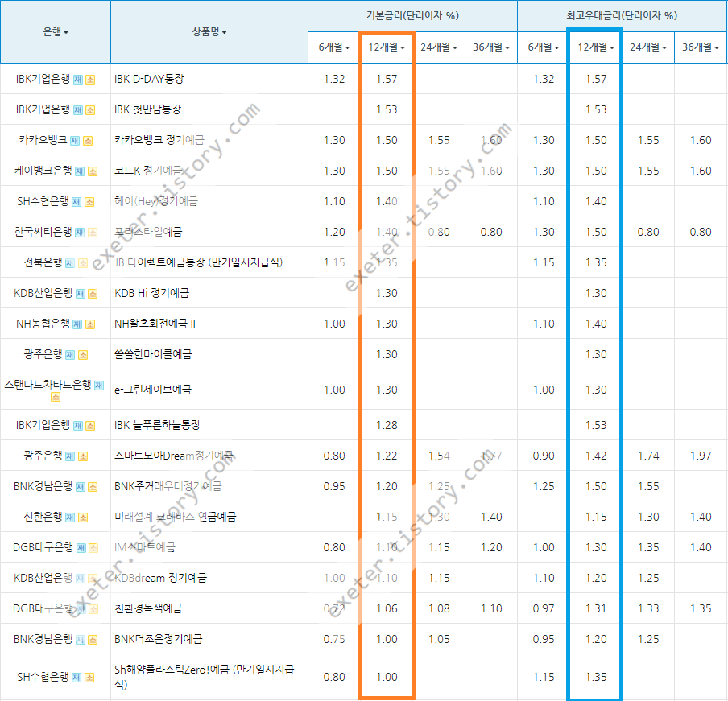Sort the table by the 상품명 column
Image resolution: width=728 pixels, height=701 pixels.
[209, 31]
